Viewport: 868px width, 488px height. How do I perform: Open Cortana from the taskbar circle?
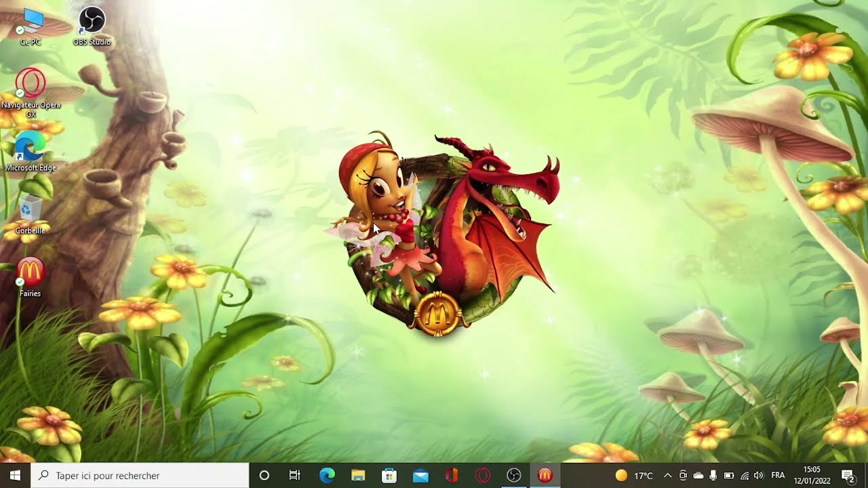tap(264, 476)
